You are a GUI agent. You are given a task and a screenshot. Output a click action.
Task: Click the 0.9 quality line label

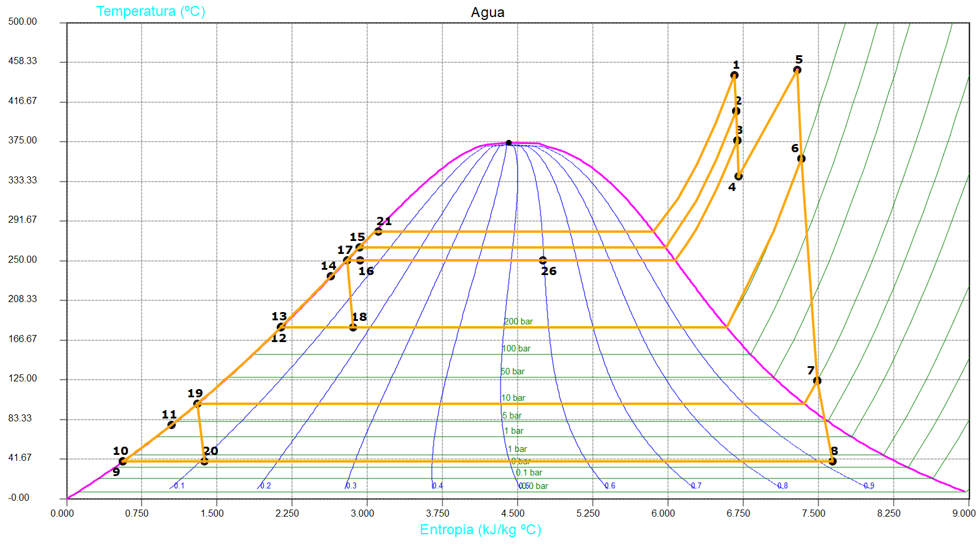pyautogui.click(x=869, y=485)
